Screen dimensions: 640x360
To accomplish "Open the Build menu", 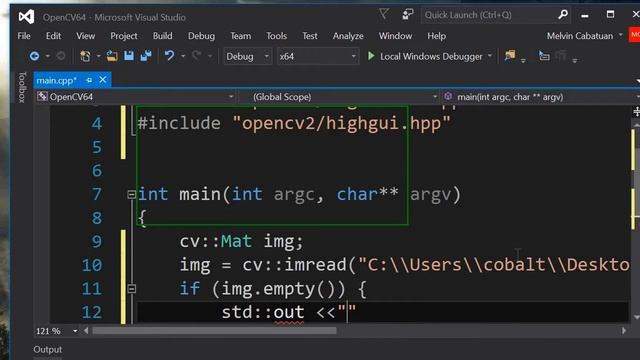I will [x=162, y=36].
